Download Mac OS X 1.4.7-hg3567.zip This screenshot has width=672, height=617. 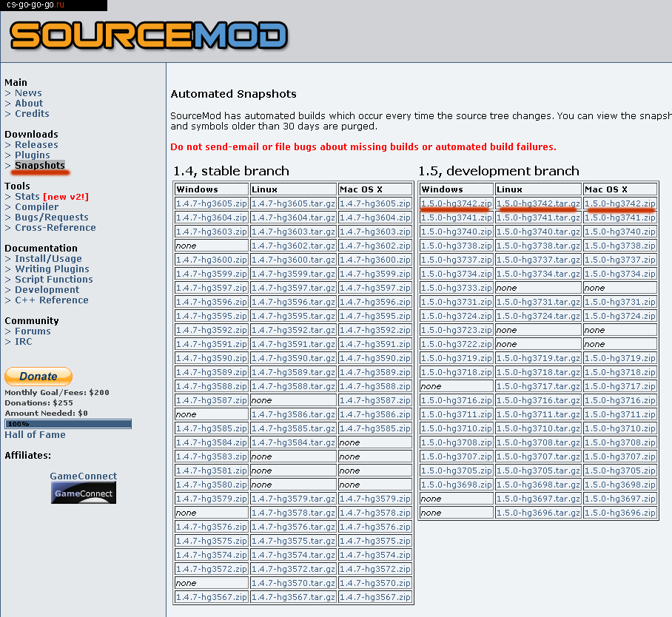tap(375, 597)
